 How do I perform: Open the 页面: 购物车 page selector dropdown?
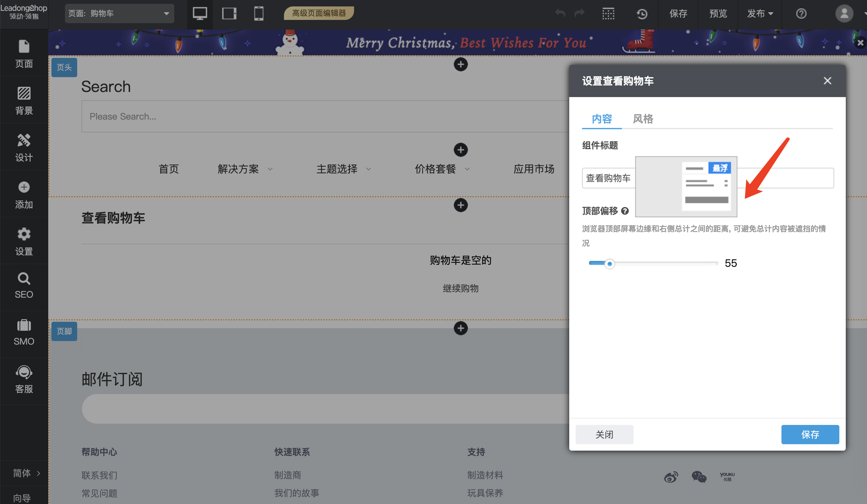pos(119,14)
